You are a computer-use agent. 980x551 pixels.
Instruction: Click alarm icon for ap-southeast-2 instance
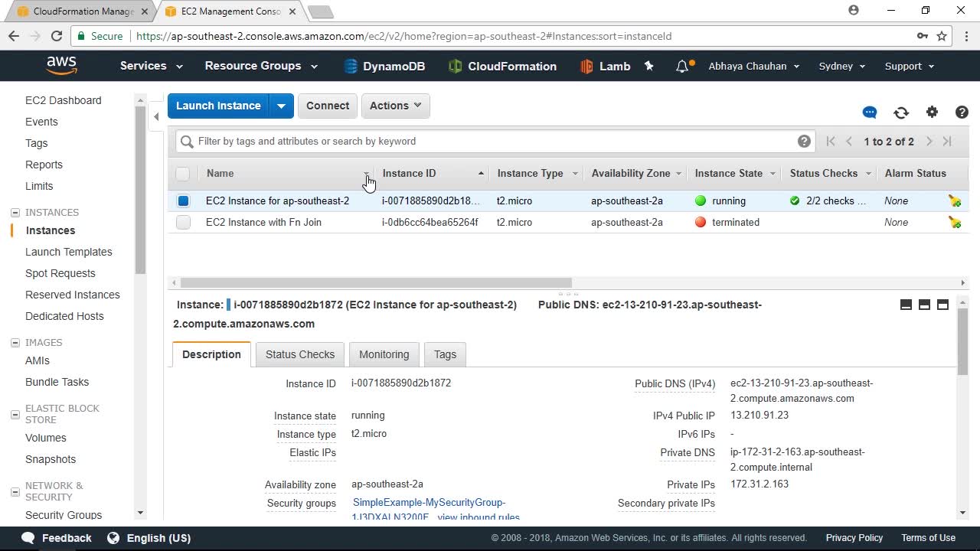(955, 201)
